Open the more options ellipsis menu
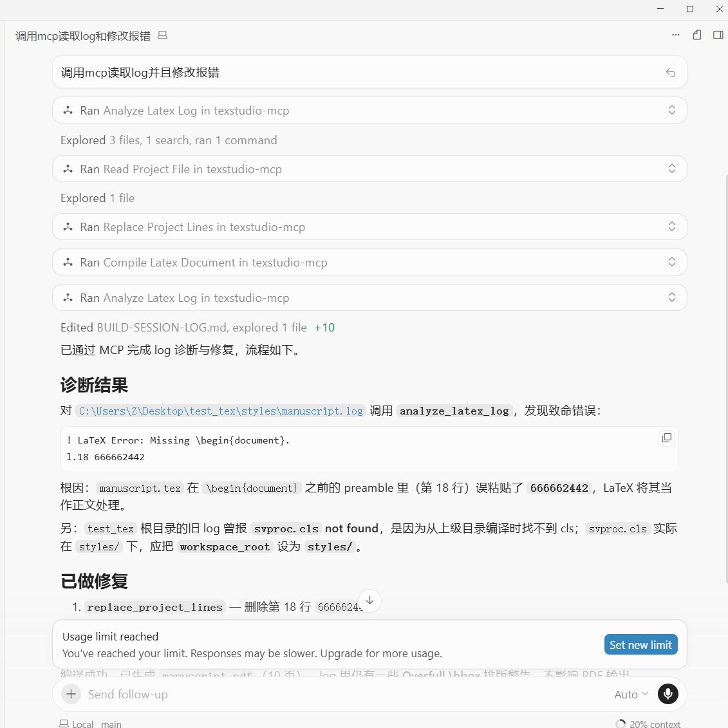 675,35
